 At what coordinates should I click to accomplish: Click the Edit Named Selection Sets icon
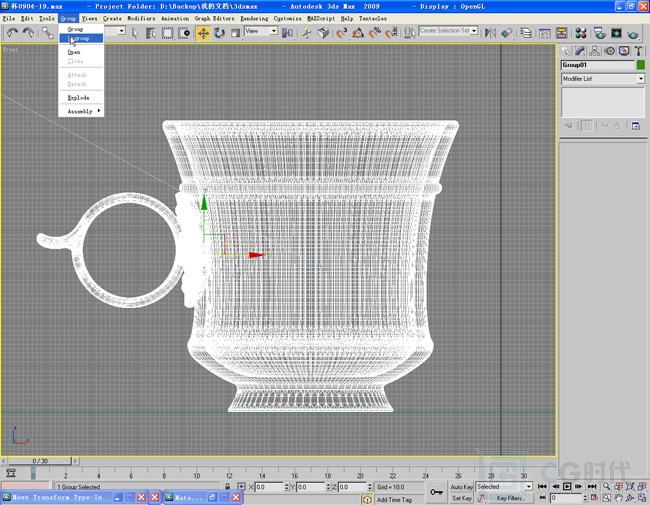click(410, 33)
